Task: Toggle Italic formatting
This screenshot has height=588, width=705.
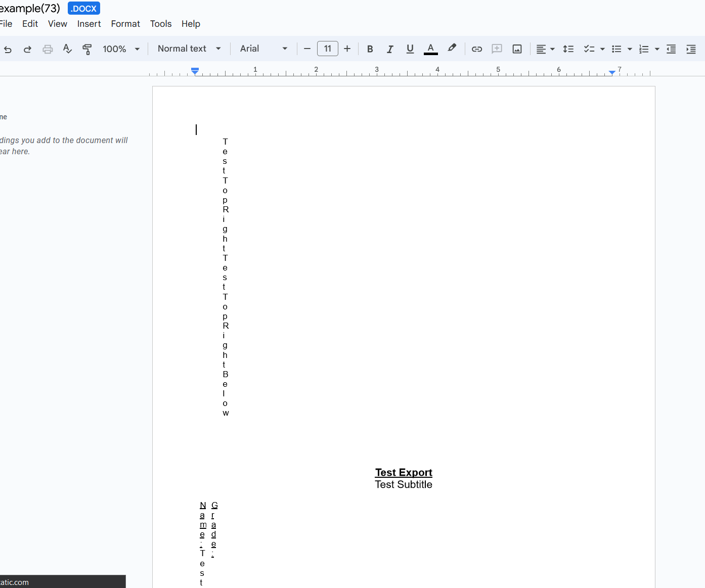Action: tap(390, 49)
